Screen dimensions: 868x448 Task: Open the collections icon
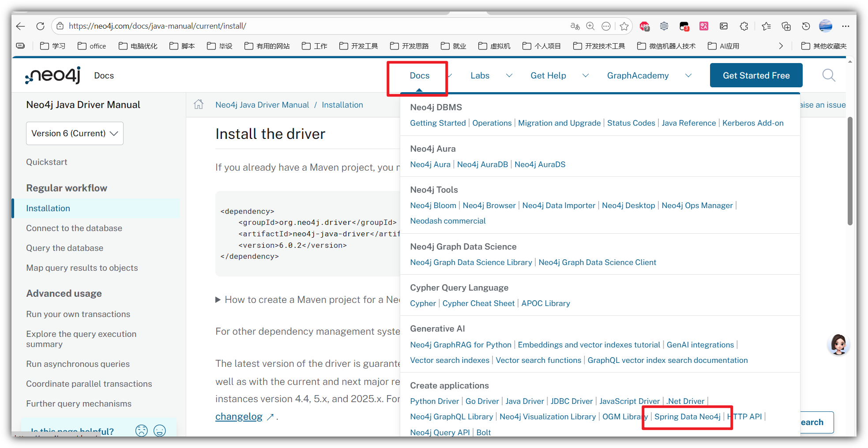(786, 26)
